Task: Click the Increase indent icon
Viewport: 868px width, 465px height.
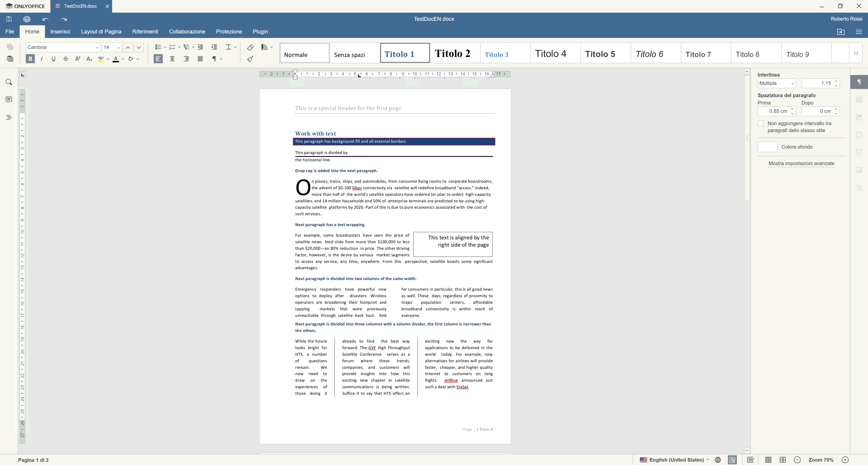Action: (x=214, y=47)
